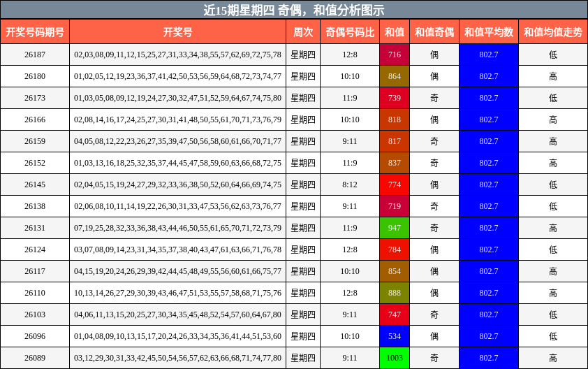Click the 周次 column header
This screenshot has width=588, height=369.
click(303, 32)
